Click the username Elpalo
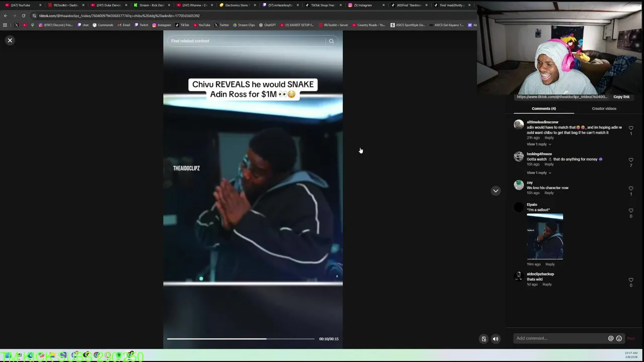 point(532,205)
